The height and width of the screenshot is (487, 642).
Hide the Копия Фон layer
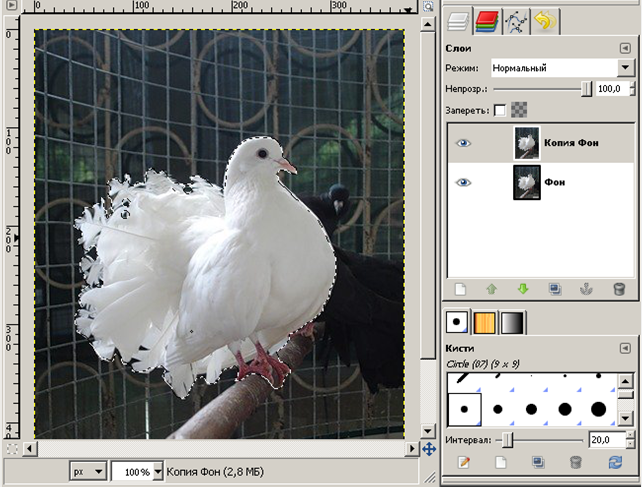pos(463,143)
